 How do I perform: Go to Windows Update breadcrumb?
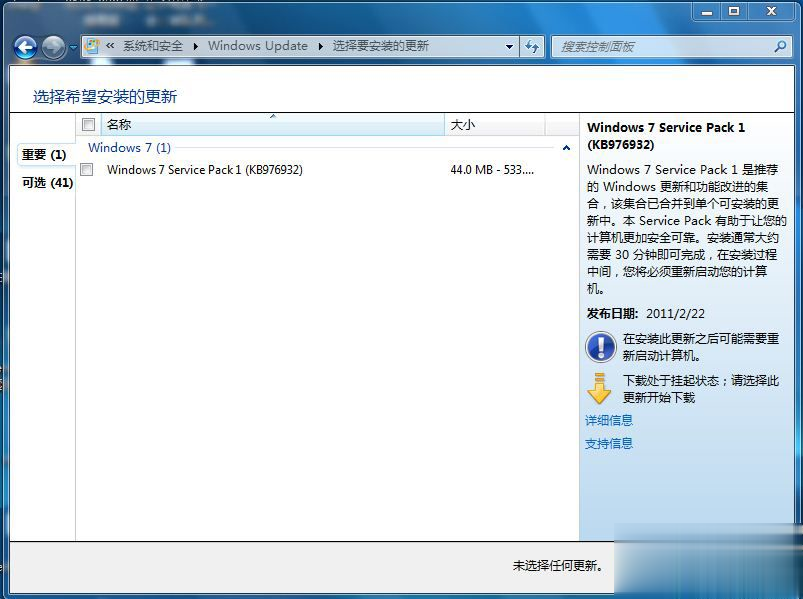[x=258, y=46]
